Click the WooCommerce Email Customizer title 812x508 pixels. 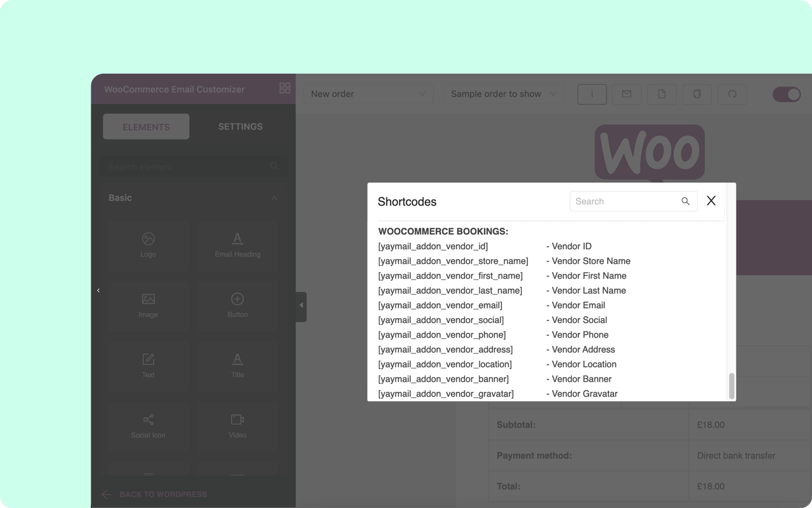tap(175, 89)
